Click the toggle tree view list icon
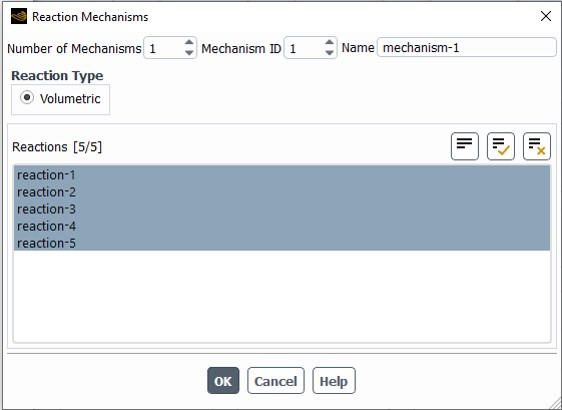The height and width of the screenshot is (410, 562). (465, 146)
